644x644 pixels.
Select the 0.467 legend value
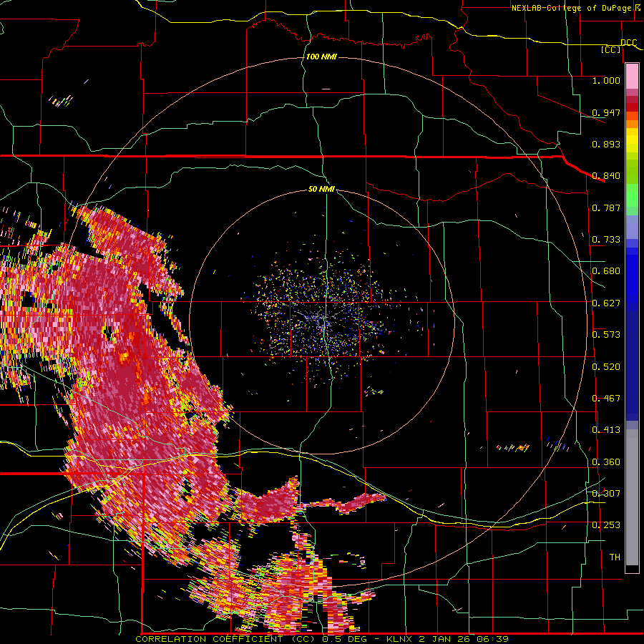pyautogui.click(x=606, y=399)
